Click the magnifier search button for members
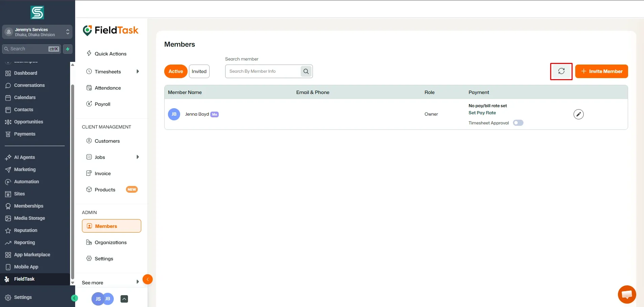 point(306,71)
